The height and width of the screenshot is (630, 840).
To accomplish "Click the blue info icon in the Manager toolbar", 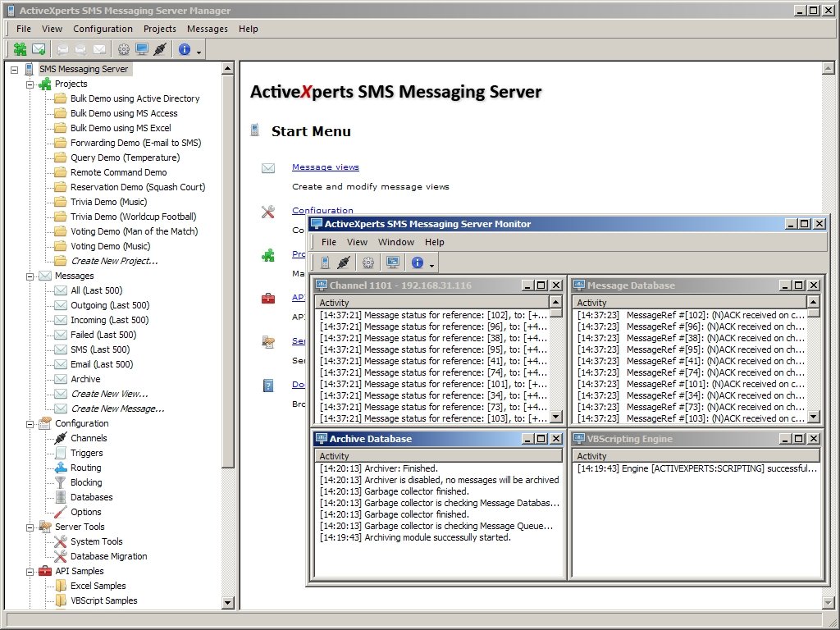I will click(184, 49).
